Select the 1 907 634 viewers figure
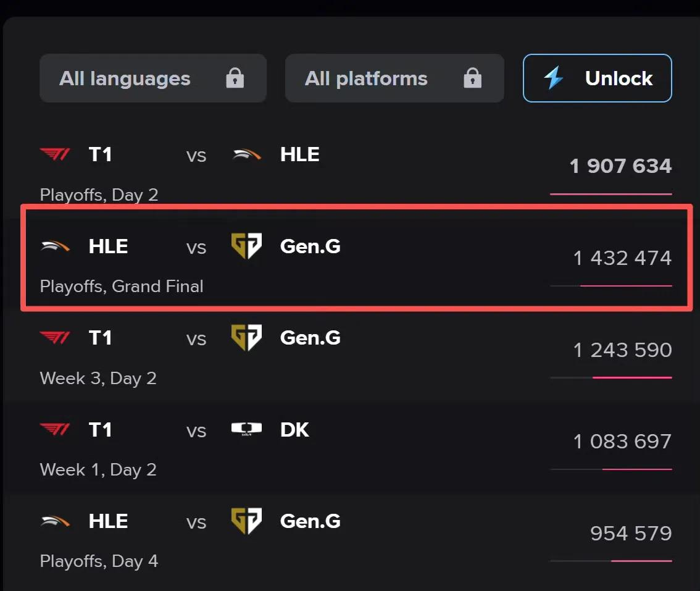 coord(620,166)
